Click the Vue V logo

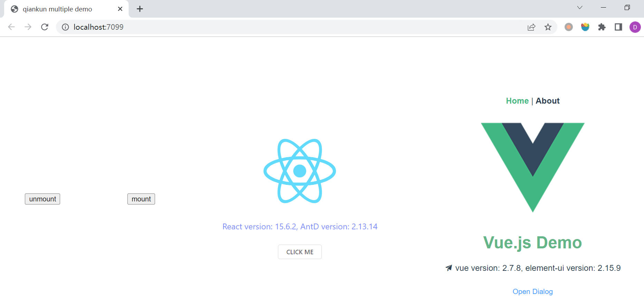(x=533, y=167)
